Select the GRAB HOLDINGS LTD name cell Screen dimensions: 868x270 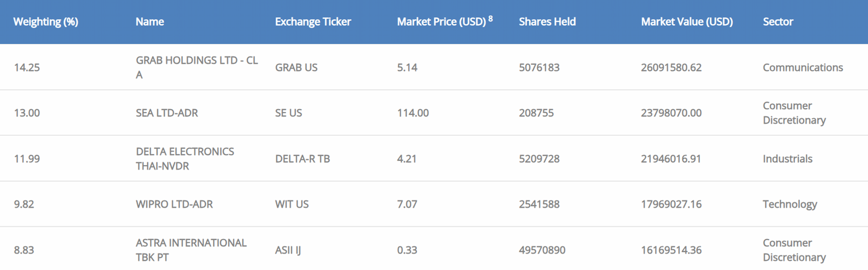(197, 67)
